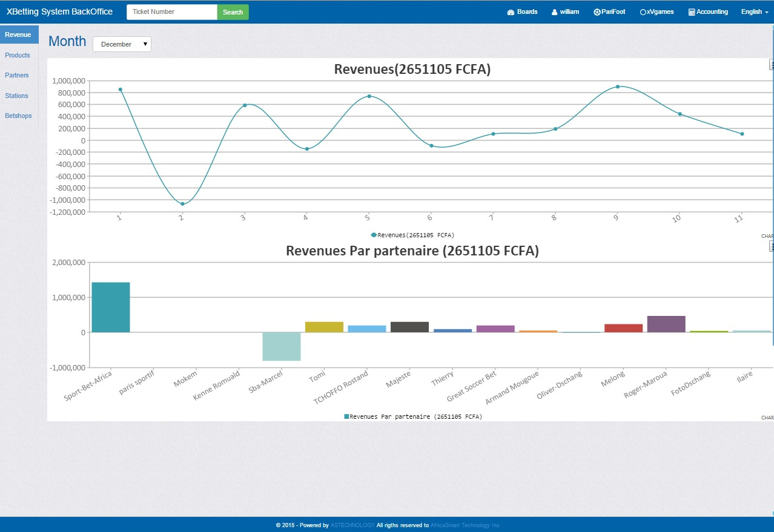Click the Accounting calculator icon
This screenshot has height=532, width=774.
coord(692,12)
